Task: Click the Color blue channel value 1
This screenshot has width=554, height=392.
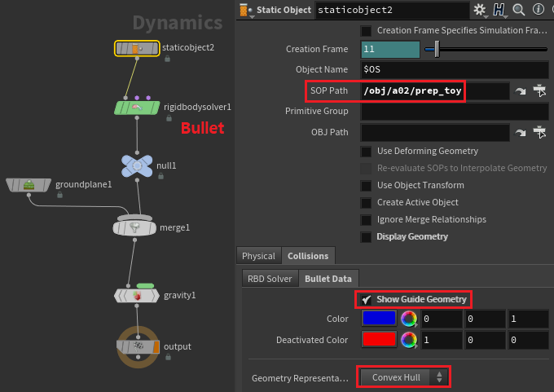Action: [528, 319]
